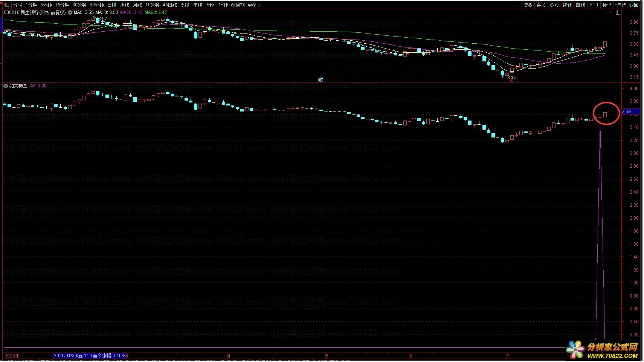Click the month 7 marker on time axis

(508, 356)
